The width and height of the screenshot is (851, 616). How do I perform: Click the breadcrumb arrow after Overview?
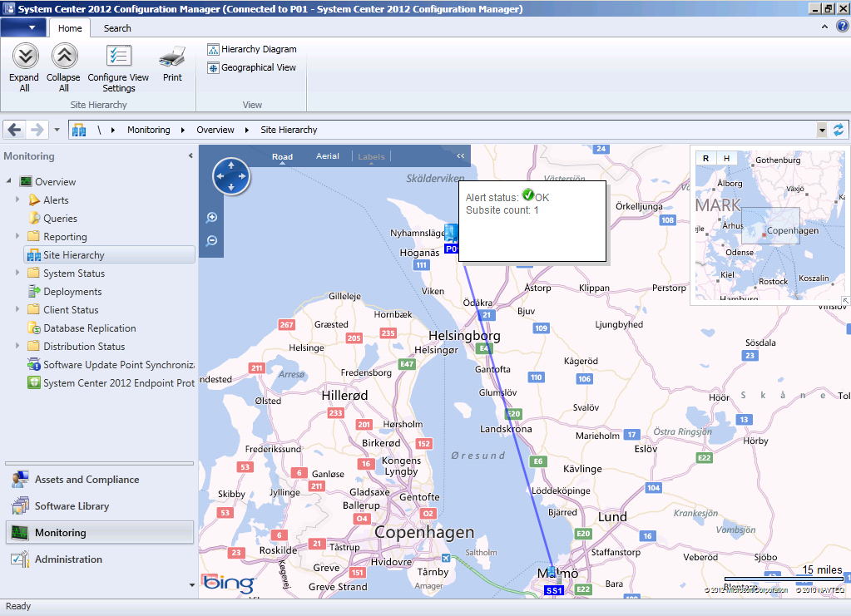click(x=247, y=130)
